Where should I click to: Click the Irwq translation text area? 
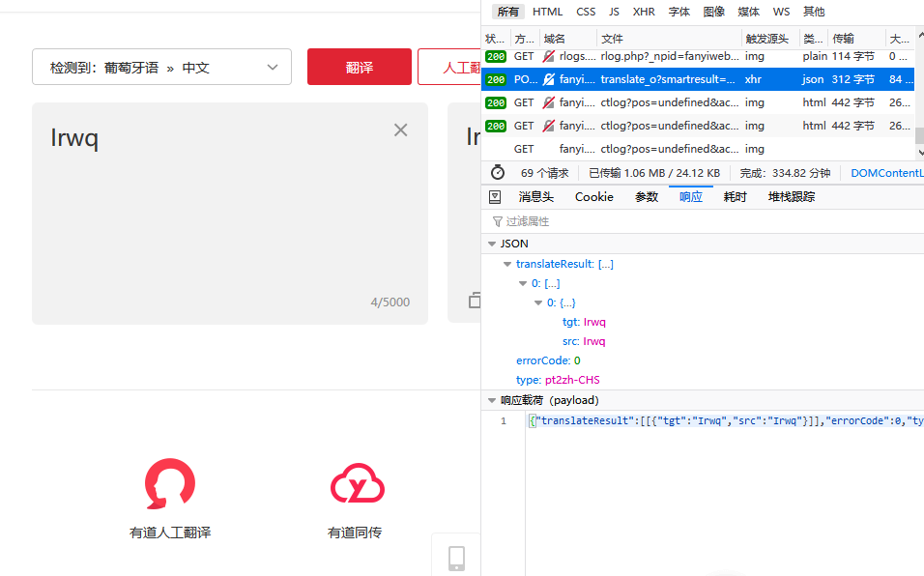click(230, 214)
